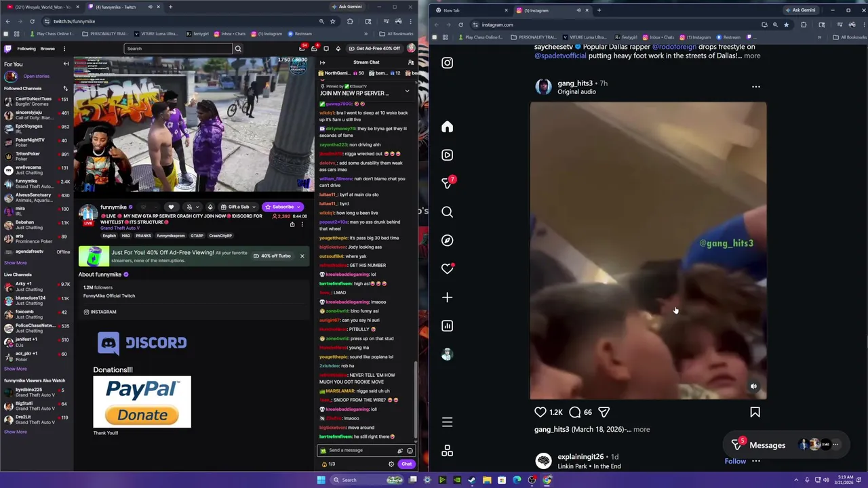868x488 pixels.
Task: Open the emote picker in Twitch chat
Action: point(410,451)
